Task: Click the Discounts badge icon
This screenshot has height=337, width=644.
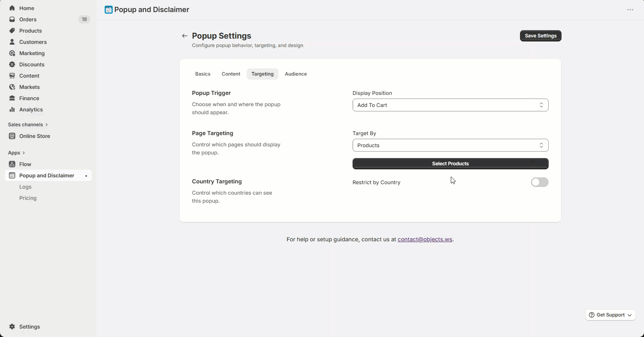Action: tap(12, 64)
